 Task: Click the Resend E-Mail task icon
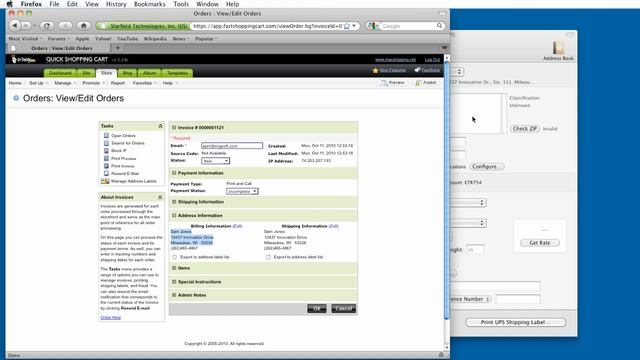tap(106, 173)
